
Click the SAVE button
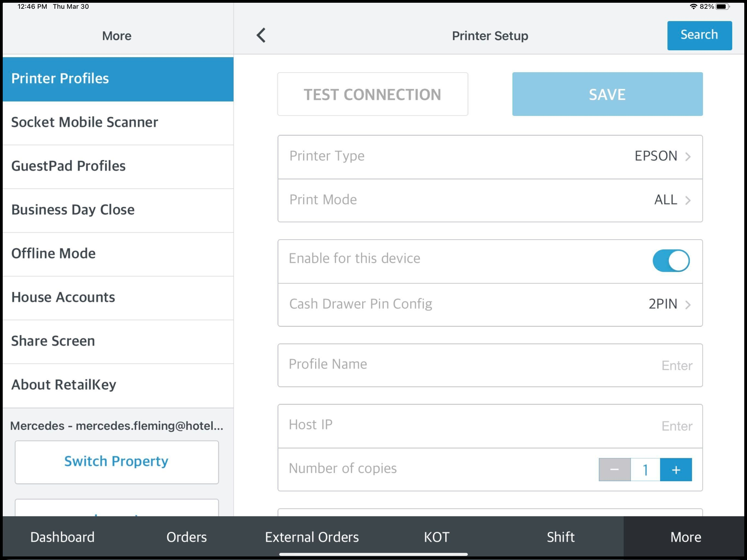pyautogui.click(x=608, y=94)
